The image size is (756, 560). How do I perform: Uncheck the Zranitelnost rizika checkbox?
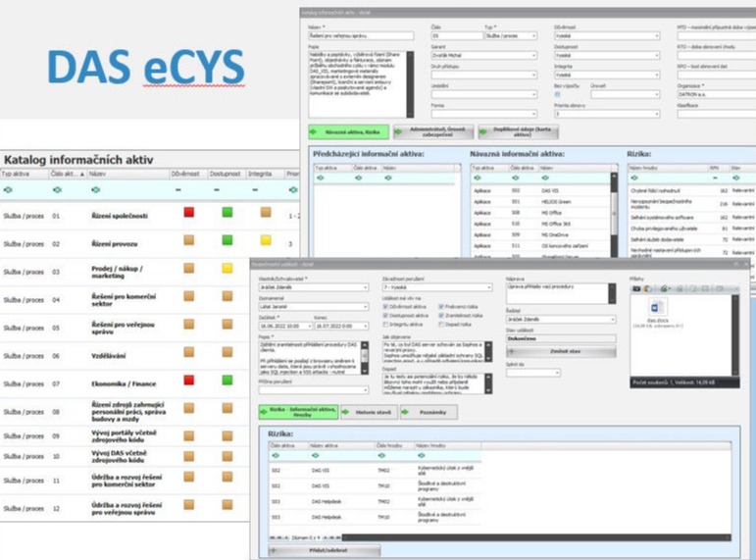click(441, 316)
